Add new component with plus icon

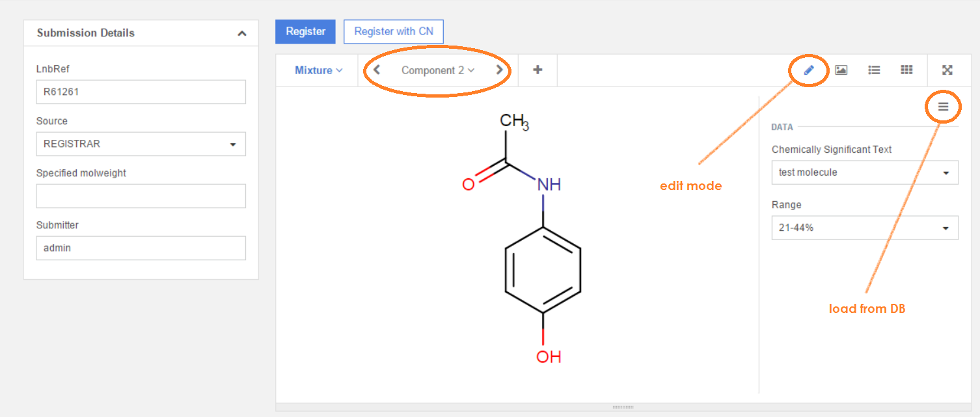tap(538, 70)
